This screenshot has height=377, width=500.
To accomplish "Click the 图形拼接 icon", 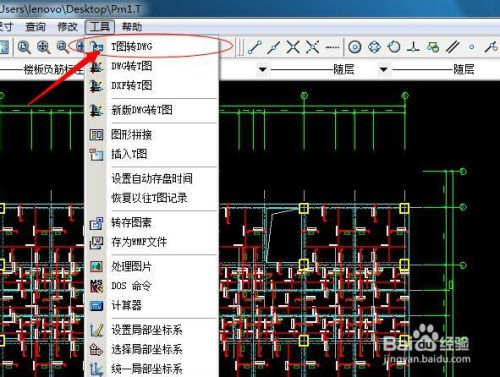I will click(97, 135).
